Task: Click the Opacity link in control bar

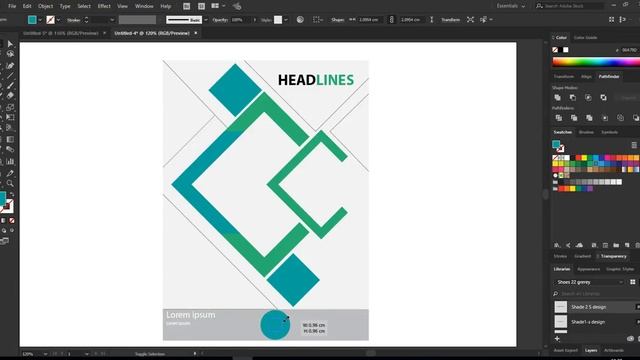Action: click(220, 20)
